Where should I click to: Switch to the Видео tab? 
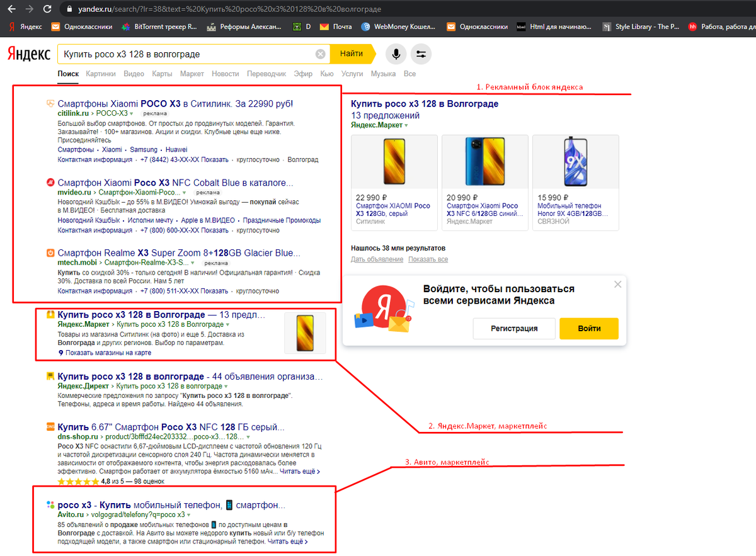tap(134, 74)
